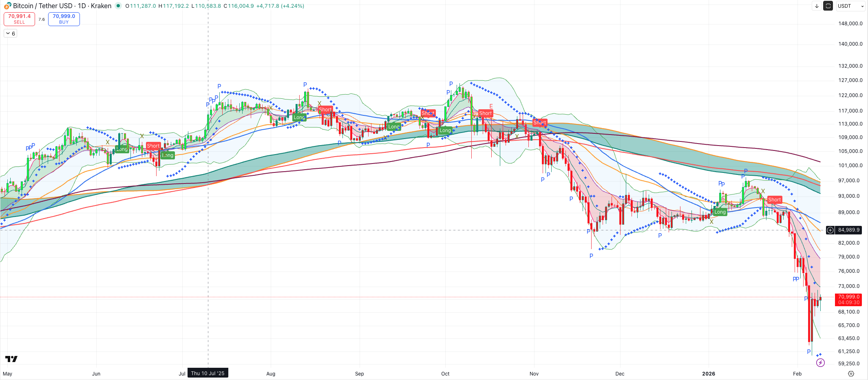Click the green market status dot
The image size is (868, 380).
pyautogui.click(x=118, y=6)
